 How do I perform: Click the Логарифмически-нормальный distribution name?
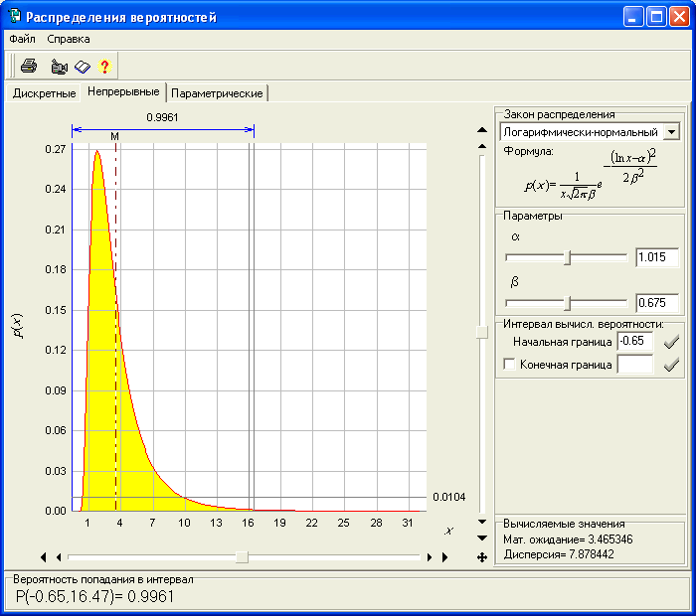[x=581, y=132]
